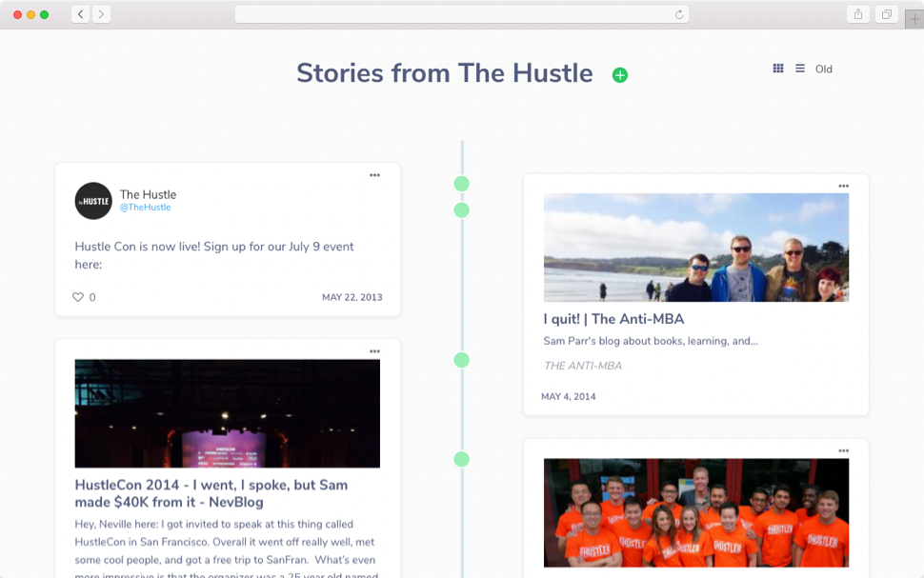Like the Hustle Con tweet with the heart icon

[78, 297]
